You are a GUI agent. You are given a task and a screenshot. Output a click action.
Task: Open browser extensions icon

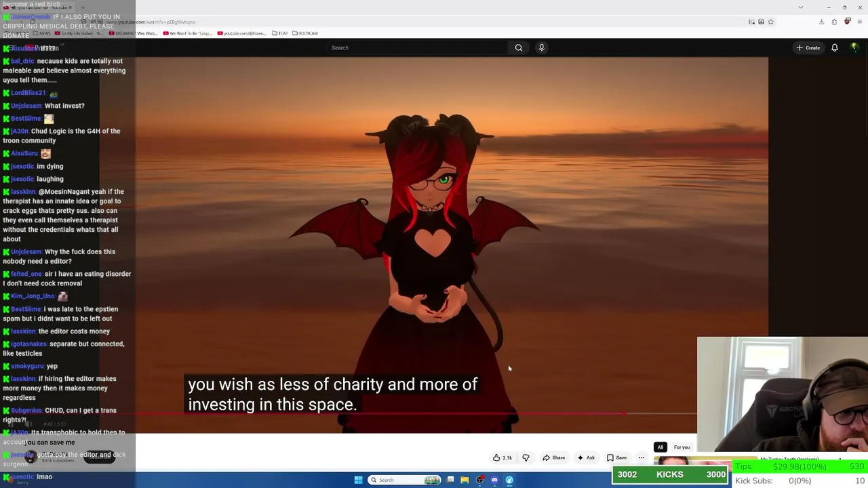[x=834, y=22]
